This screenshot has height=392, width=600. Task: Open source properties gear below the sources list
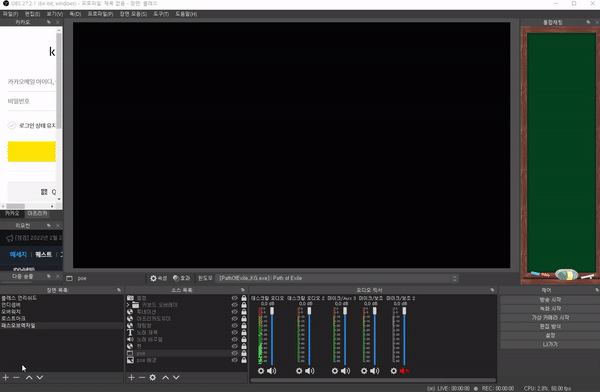(x=153, y=377)
